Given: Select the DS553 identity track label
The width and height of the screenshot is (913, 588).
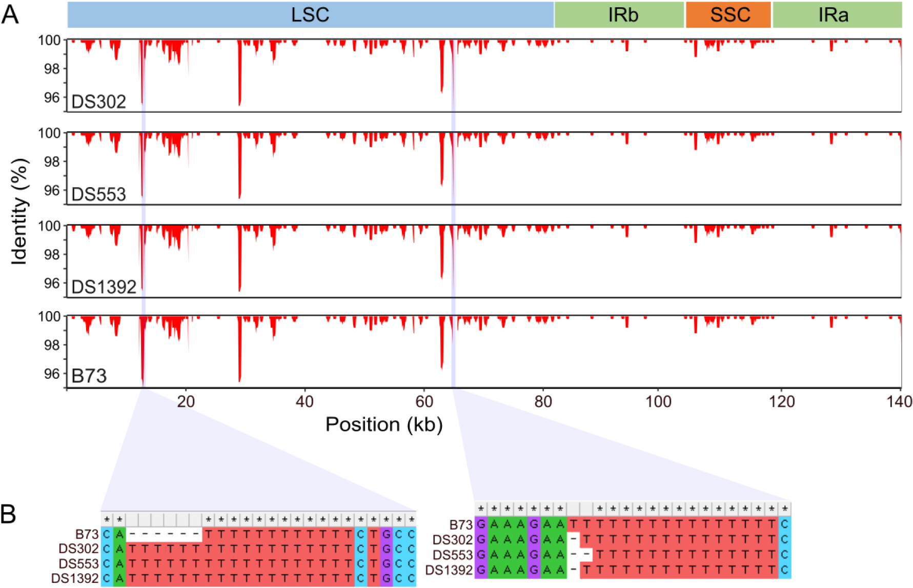Looking at the screenshot, I should (98, 194).
